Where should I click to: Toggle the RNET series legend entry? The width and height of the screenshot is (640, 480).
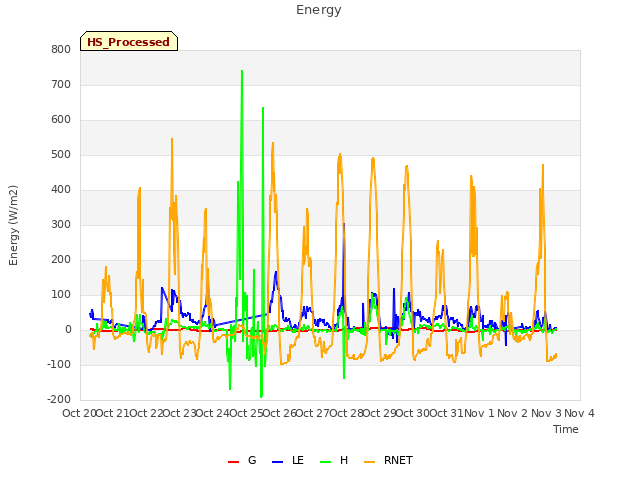(388, 460)
